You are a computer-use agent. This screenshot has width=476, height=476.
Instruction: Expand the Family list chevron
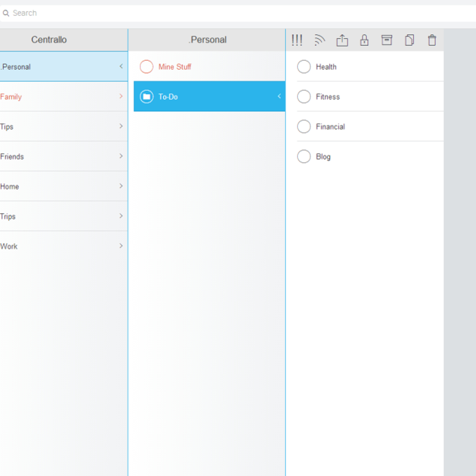121,96
